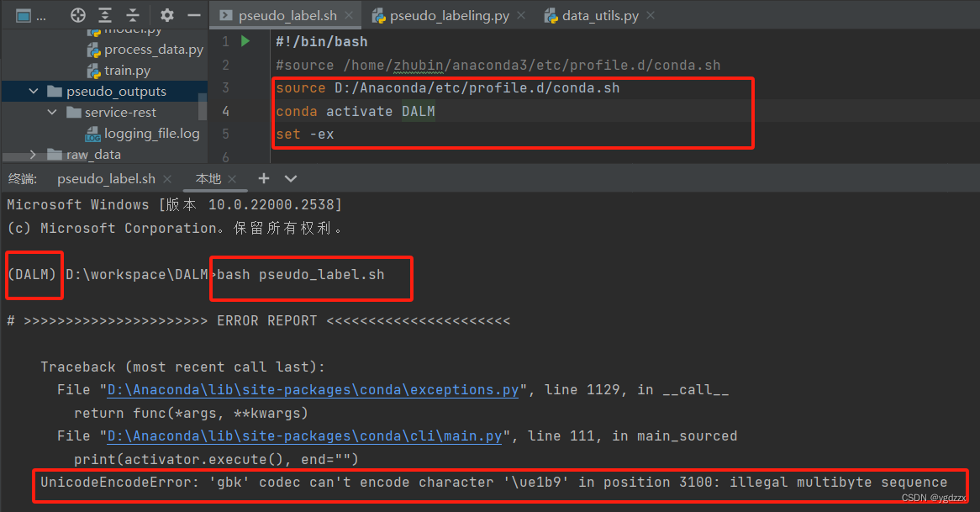The image size is (980, 512).
Task: Hide the project tool window with minus icon
Action: pos(194,16)
